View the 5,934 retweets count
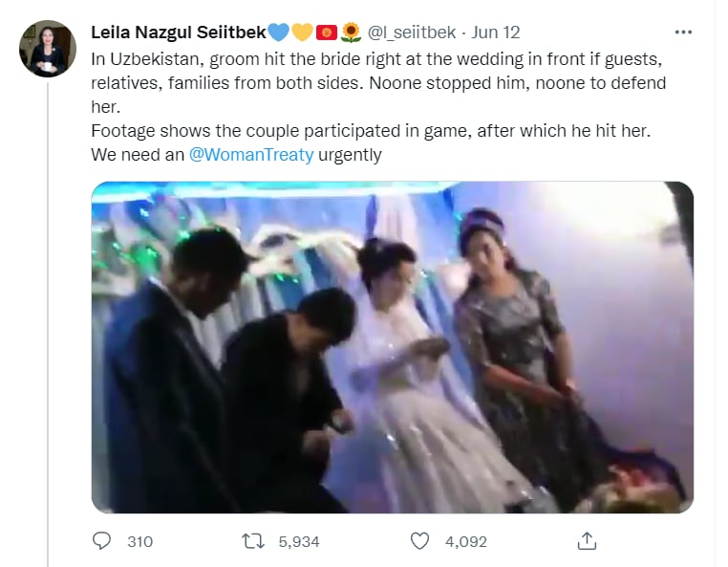728x567 pixels. pos(299,541)
